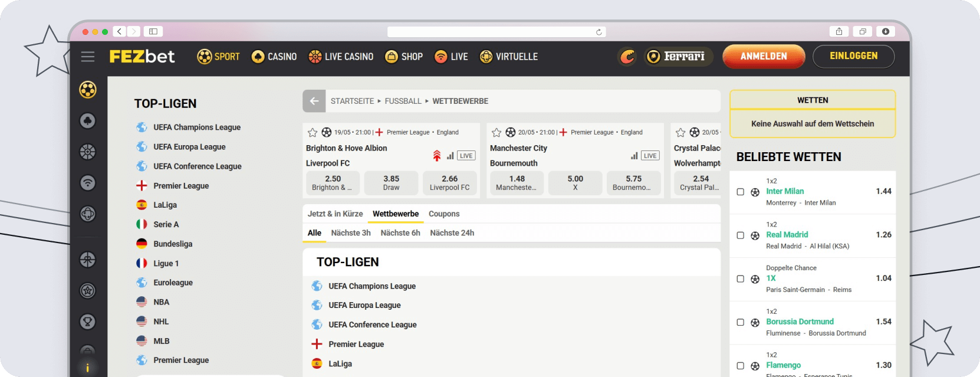Open the LIVE CASINO menu item
This screenshot has height=377, width=980.
pos(341,57)
